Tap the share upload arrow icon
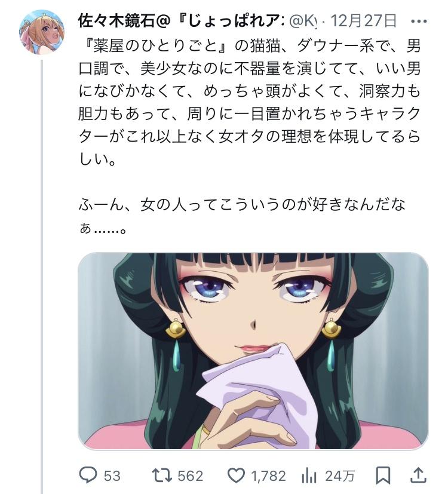This screenshot has width=448, height=494. [419, 475]
